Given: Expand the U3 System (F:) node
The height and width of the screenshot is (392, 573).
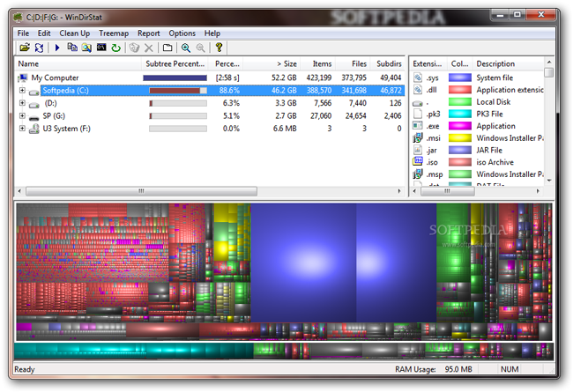Looking at the screenshot, I should [x=21, y=129].
